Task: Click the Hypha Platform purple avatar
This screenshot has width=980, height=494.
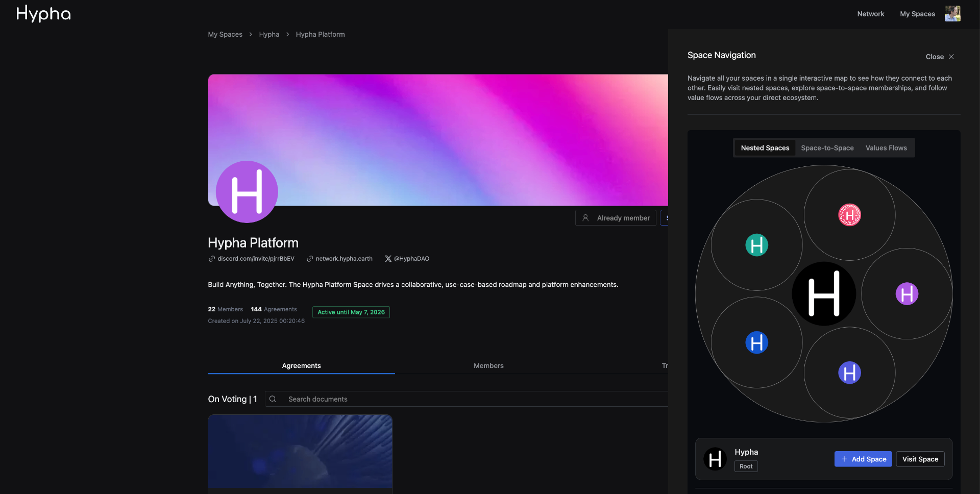Action: point(247,192)
